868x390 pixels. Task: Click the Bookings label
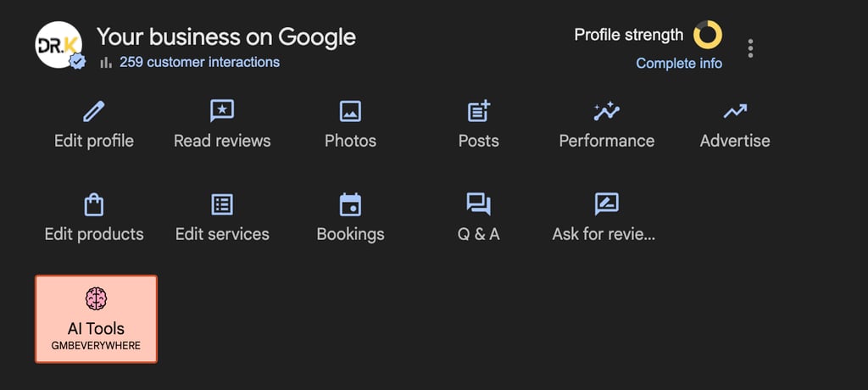click(x=350, y=234)
